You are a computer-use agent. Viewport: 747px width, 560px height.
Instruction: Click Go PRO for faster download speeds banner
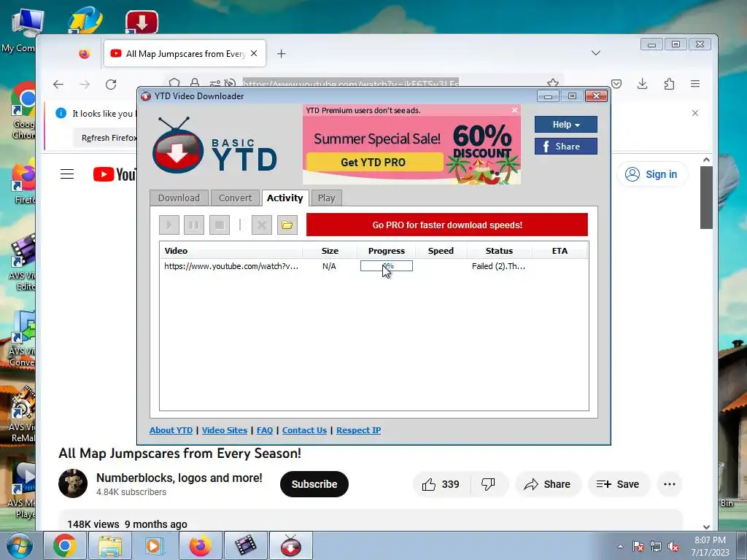447,225
